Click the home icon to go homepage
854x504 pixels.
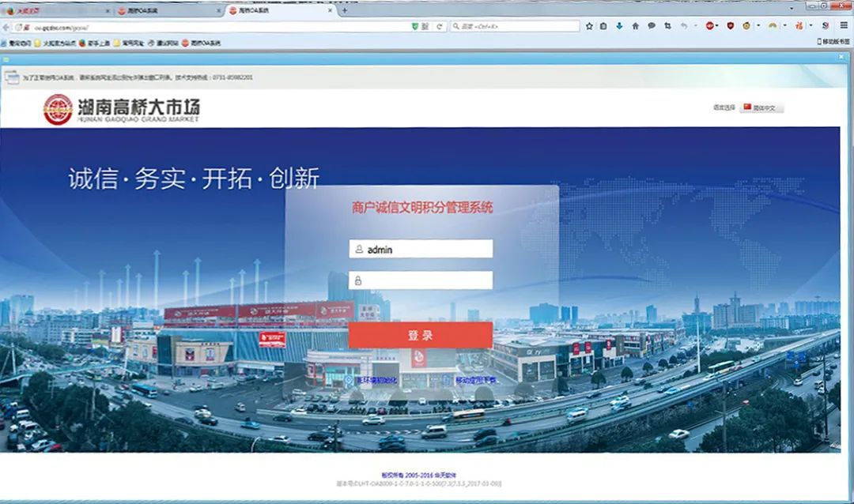634,26
